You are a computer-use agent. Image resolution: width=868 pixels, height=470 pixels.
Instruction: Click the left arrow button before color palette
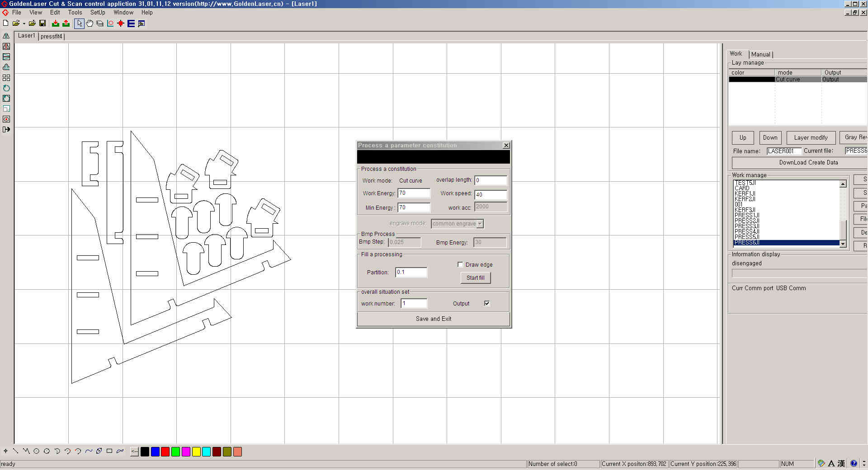click(x=134, y=451)
